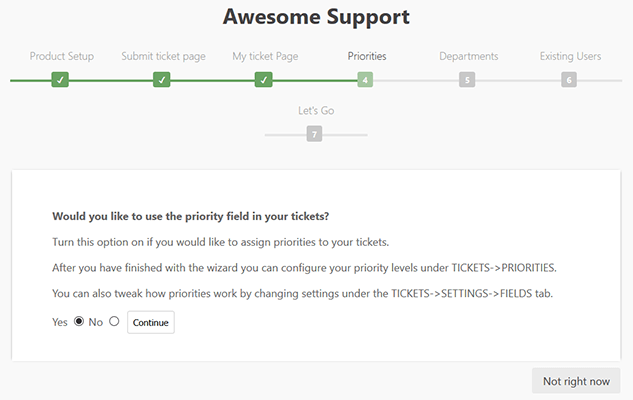Click the Let's Go step label
The height and width of the screenshot is (400, 633).
tap(316, 110)
